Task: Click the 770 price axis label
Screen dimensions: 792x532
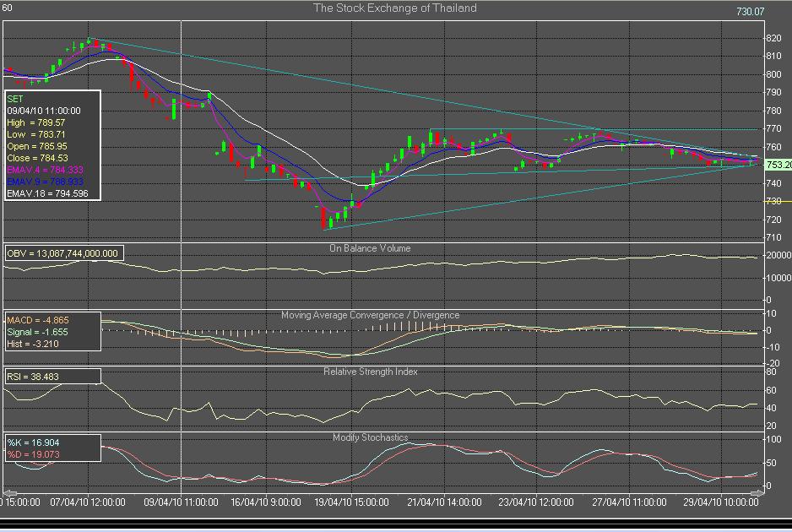Action: pyautogui.click(x=773, y=129)
